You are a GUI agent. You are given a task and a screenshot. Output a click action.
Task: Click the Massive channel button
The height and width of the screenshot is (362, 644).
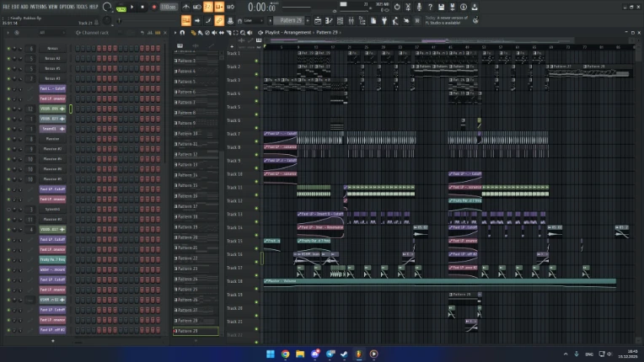pyautogui.click(x=52, y=139)
